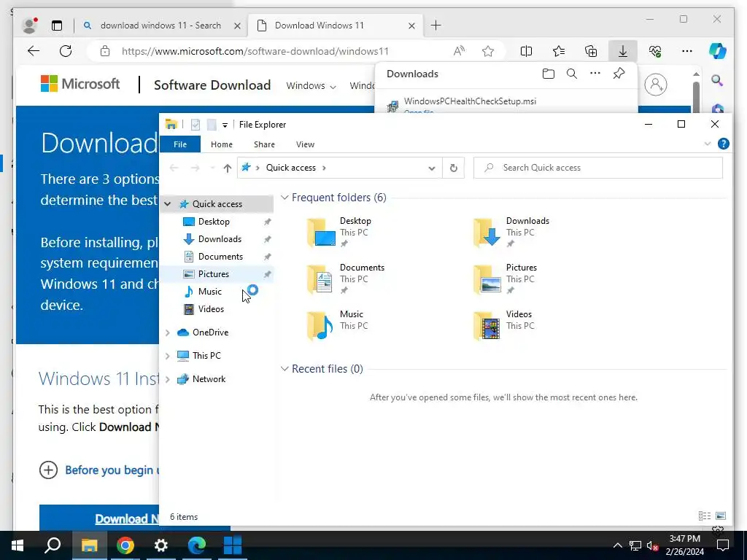Screen dimensions: 747x560
Task: Select Videos in navigation pane
Action: coord(211,309)
